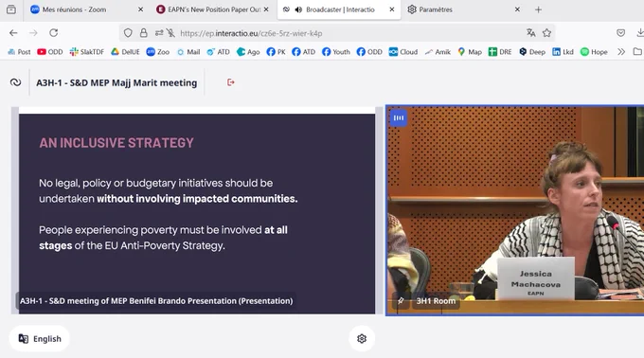Screen dimensions: 644x358
Task: Open a new browser tab
Action: 538,9
